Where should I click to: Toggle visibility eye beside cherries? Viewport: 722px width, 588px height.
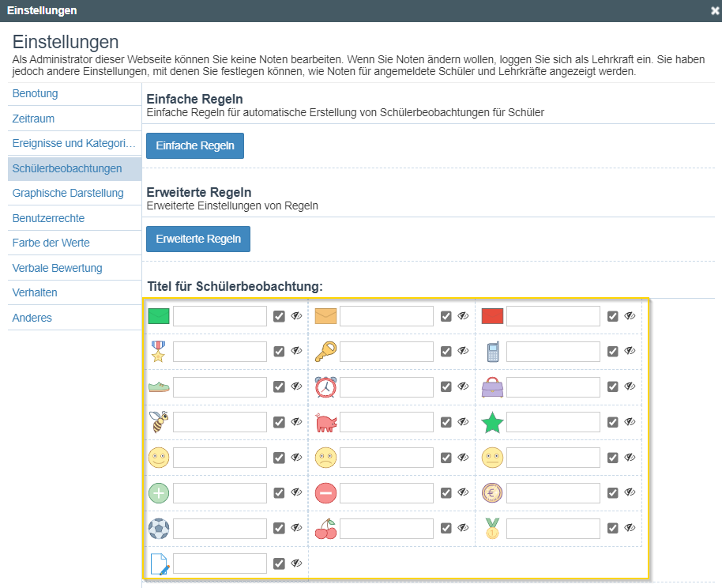463,528
